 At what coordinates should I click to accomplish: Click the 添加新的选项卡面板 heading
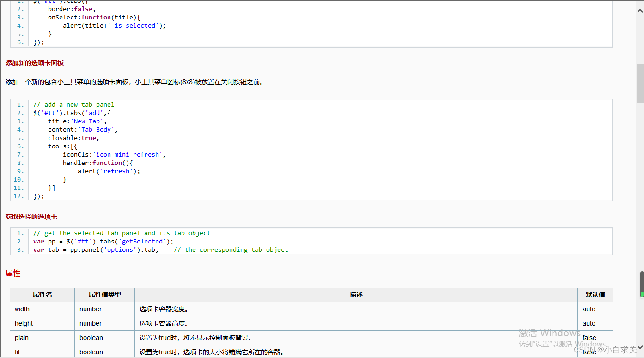click(x=35, y=63)
